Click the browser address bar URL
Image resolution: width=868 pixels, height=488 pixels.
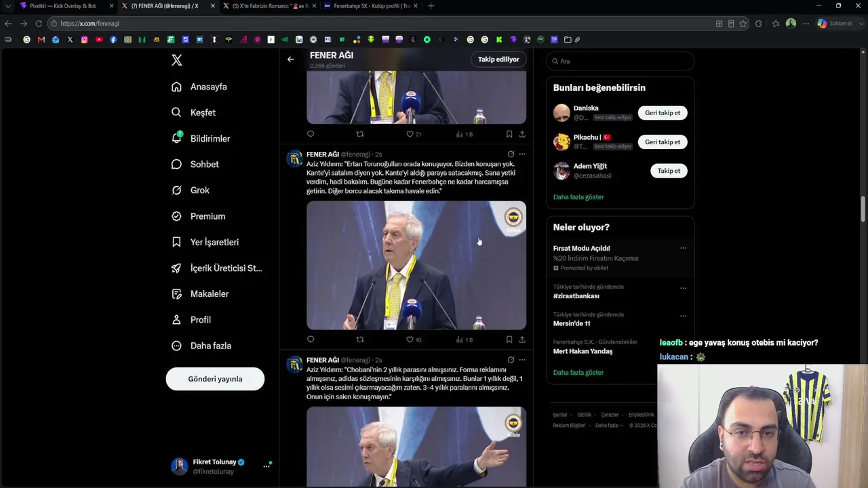click(90, 23)
